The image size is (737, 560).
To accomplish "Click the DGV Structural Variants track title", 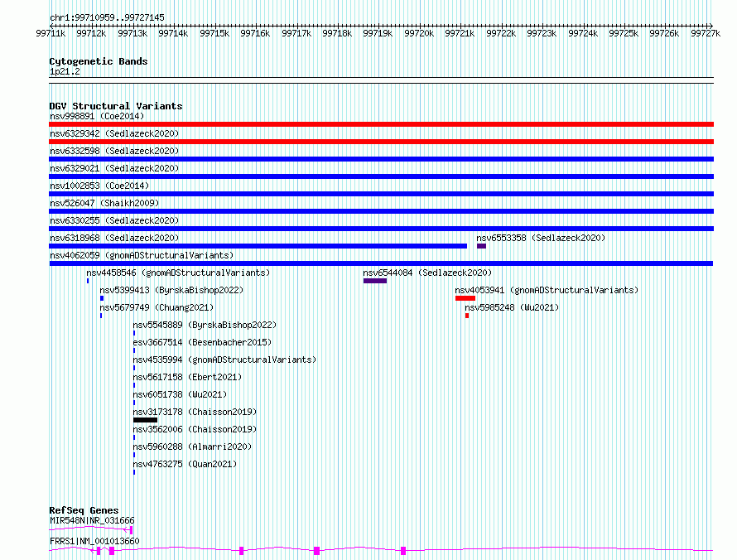I will coord(116,106).
